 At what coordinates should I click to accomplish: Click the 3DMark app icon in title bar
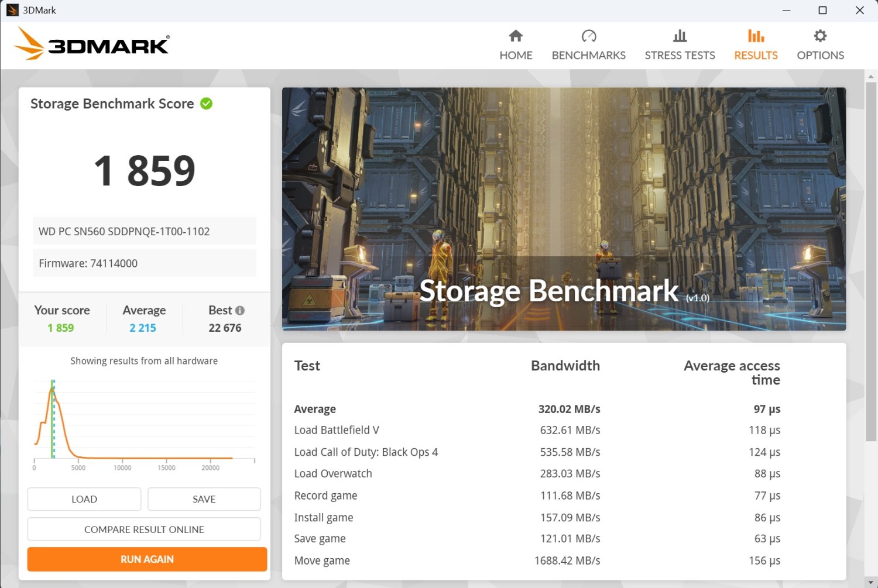12,10
